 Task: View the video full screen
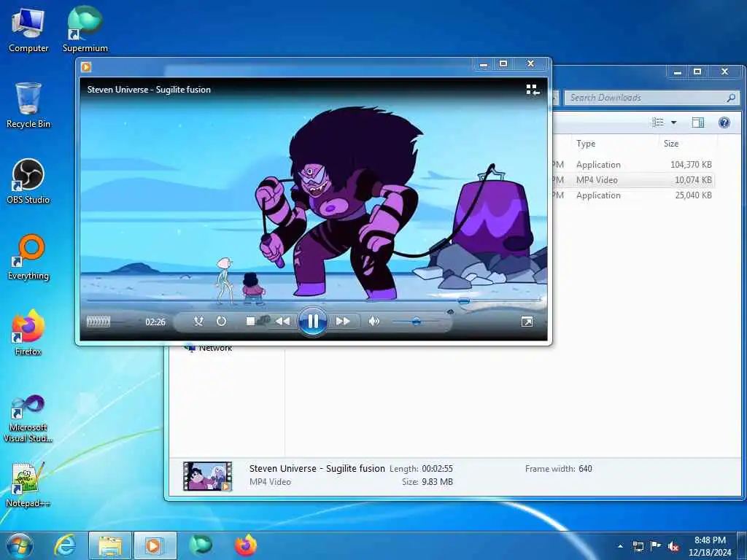pos(527,322)
